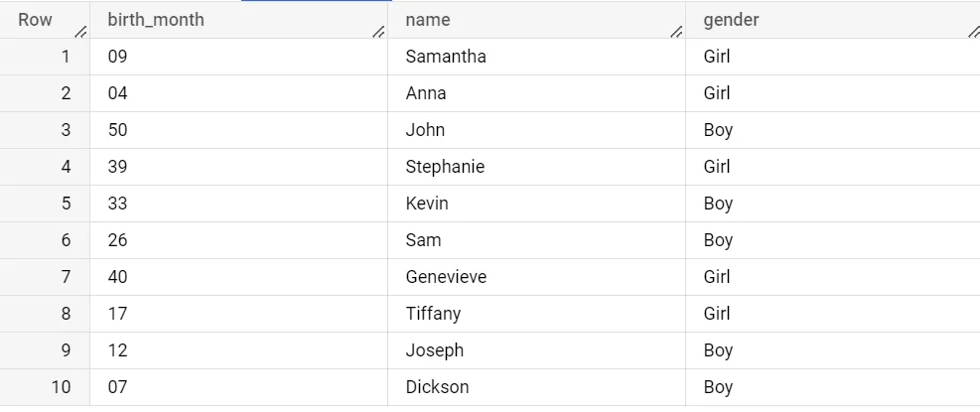Click the Tiffany name cell
This screenshot has width=980, height=412.
[433, 314]
